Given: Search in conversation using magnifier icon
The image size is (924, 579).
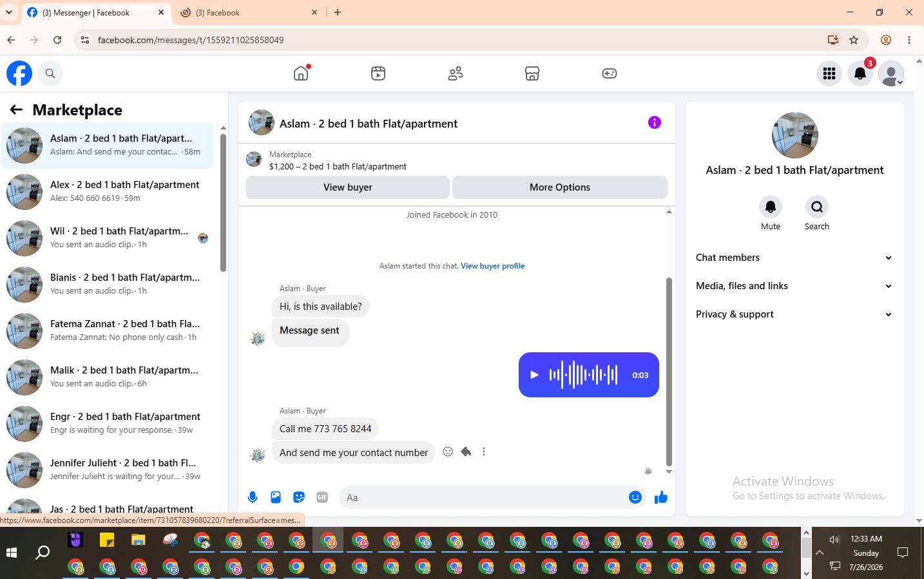Looking at the screenshot, I should pyautogui.click(x=817, y=207).
